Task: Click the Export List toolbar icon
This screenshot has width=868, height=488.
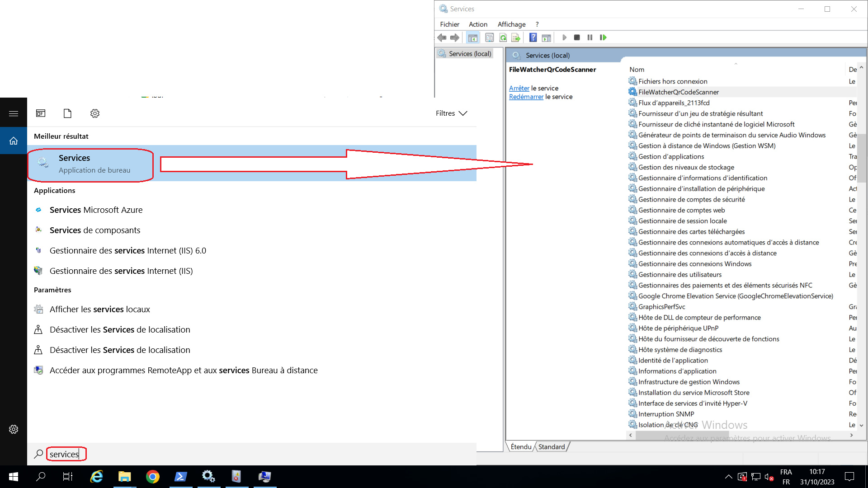Action: [516, 38]
